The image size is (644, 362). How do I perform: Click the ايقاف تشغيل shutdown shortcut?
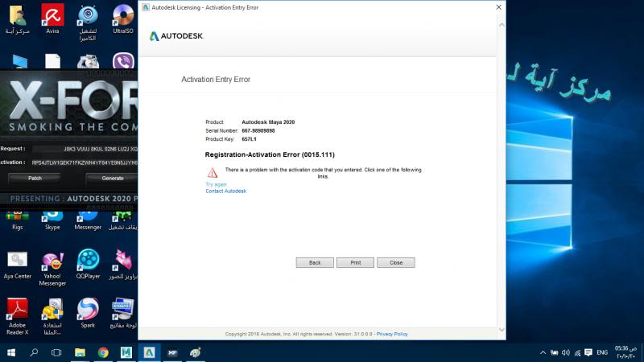click(x=123, y=220)
